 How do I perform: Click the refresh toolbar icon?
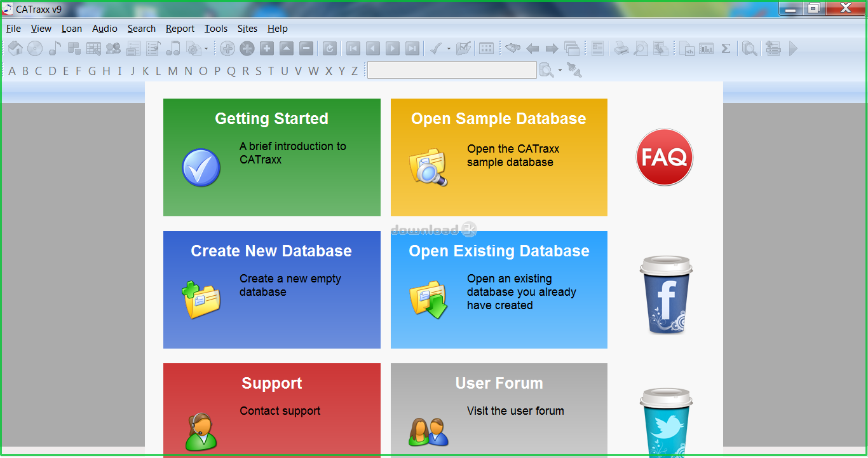329,48
